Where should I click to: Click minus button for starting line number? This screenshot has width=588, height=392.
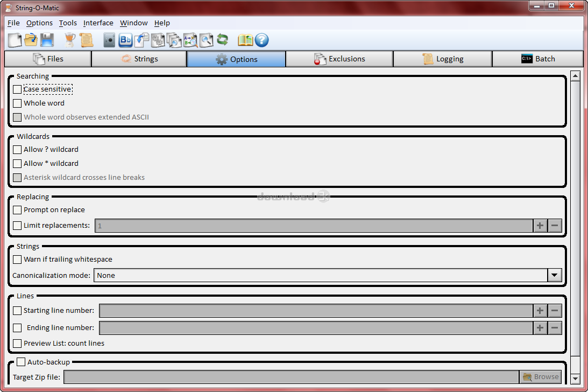pyautogui.click(x=555, y=311)
